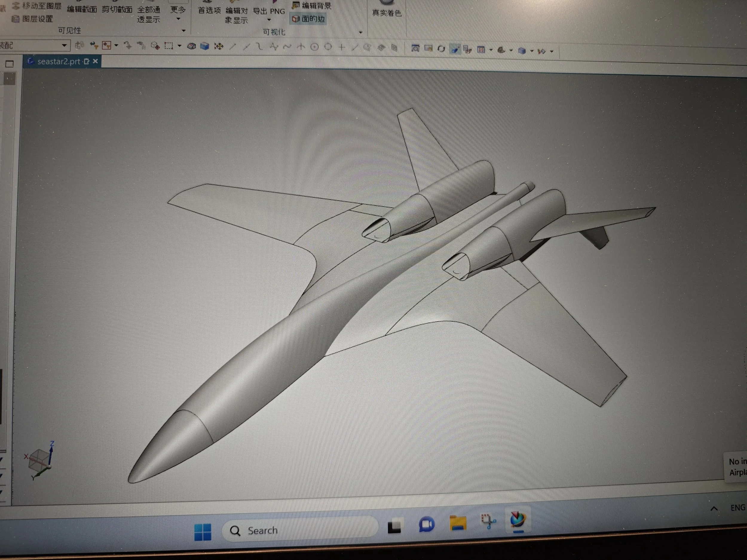Click the circle-with-center-point snap icon
This screenshot has height=560, width=747.
coord(314,47)
